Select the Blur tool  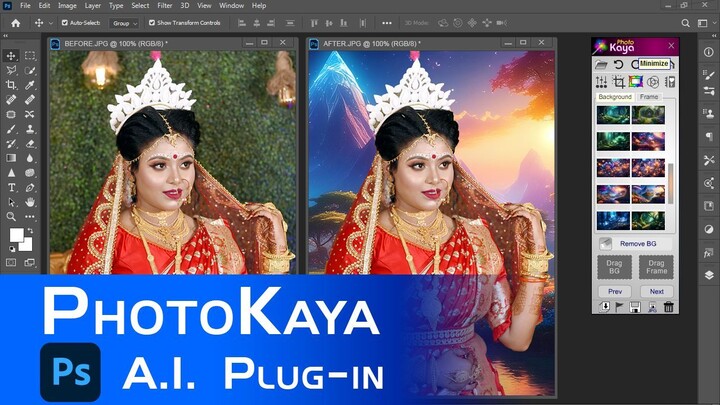pos(30,158)
